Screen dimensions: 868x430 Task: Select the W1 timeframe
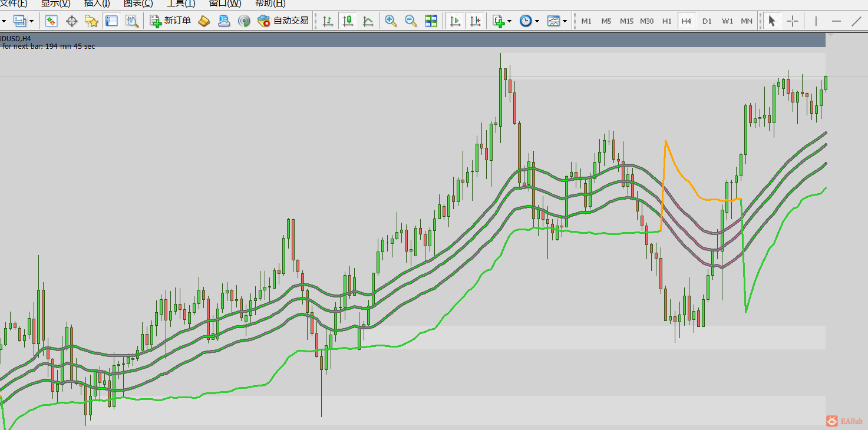(728, 21)
